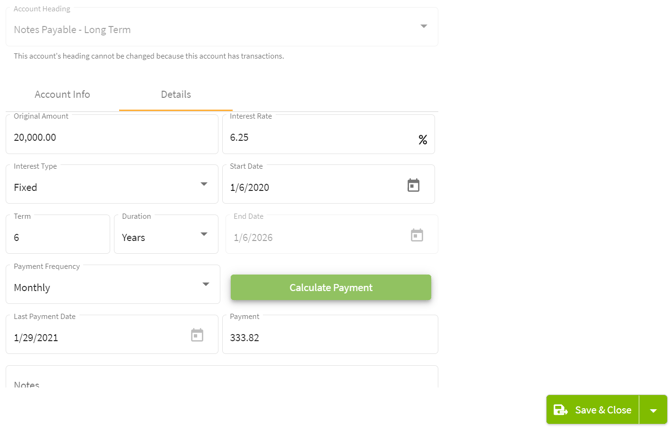
Task: Click the Save & Close button
Action: (x=602, y=410)
